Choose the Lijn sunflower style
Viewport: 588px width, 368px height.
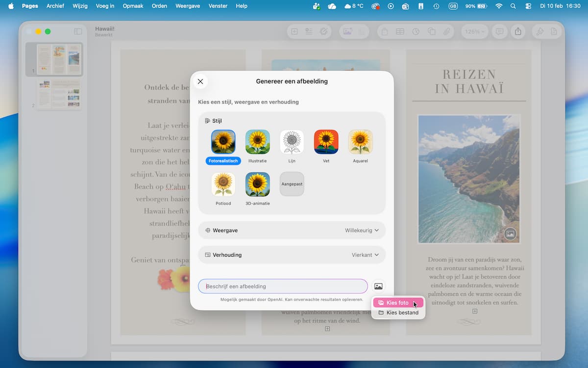click(x=292, y=142)
